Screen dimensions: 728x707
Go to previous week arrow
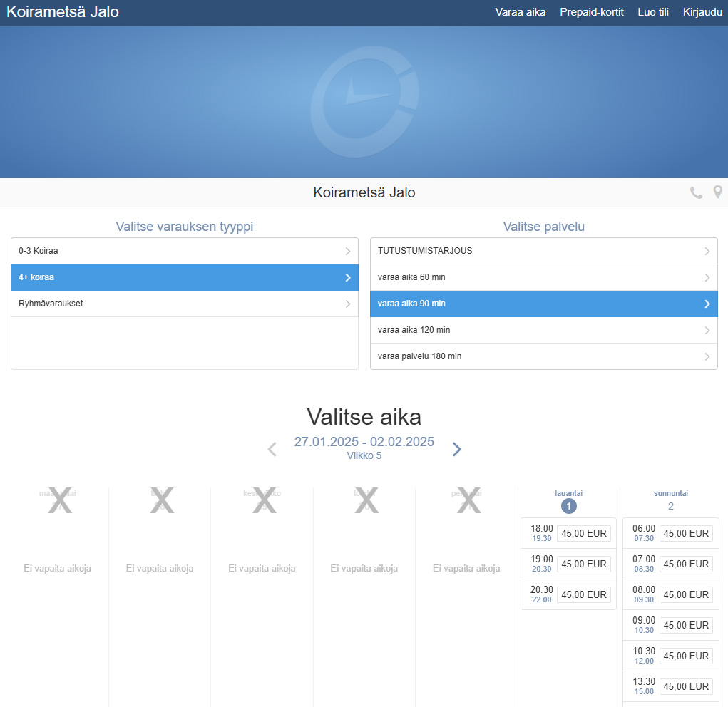coord(272,449)
